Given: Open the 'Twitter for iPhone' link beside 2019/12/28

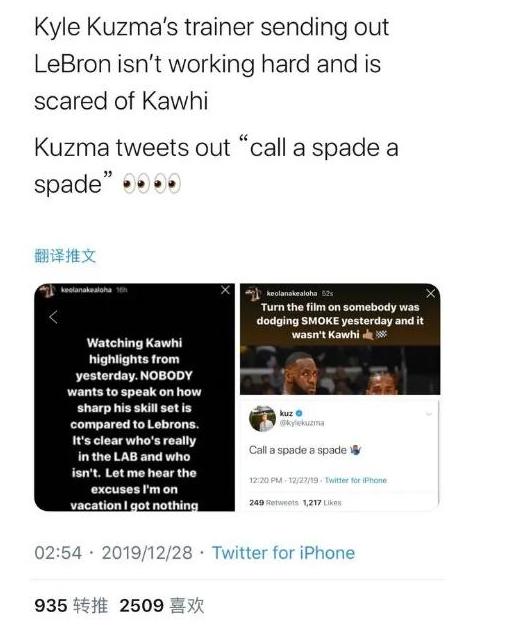Looking at the screenshot, I should (283, 553).
